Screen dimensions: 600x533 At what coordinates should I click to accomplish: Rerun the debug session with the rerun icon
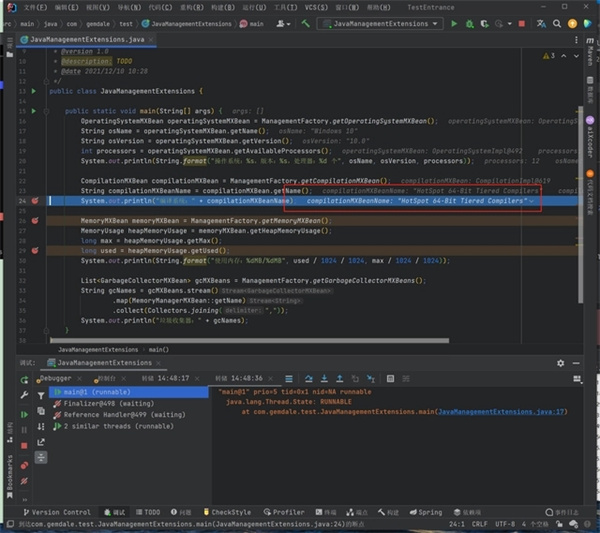tap(24, 380)
